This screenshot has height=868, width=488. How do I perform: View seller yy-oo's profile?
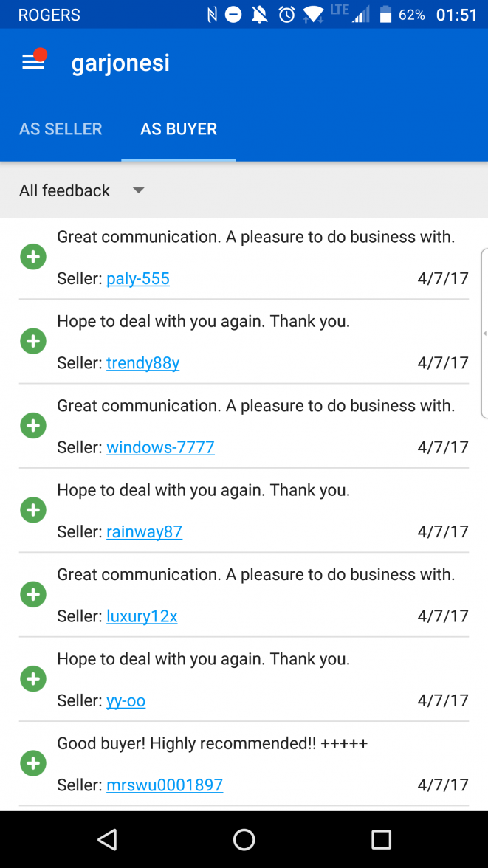pos(126,700)
